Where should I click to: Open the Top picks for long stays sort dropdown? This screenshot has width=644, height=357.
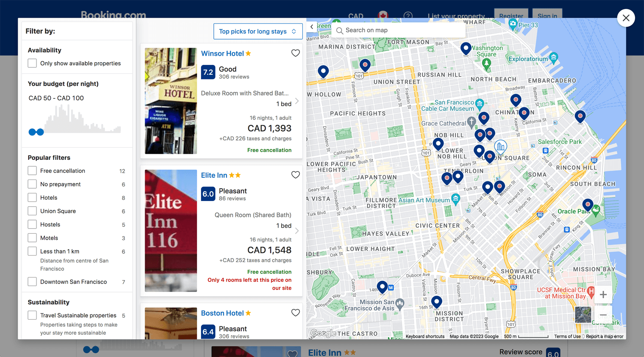pyautogui.click(x=258, y=31)
